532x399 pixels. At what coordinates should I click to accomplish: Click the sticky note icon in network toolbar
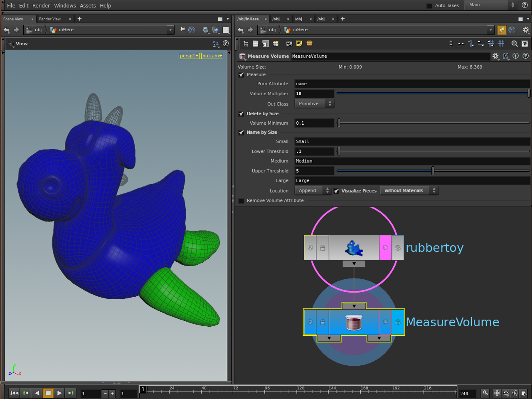click(299, 44)
